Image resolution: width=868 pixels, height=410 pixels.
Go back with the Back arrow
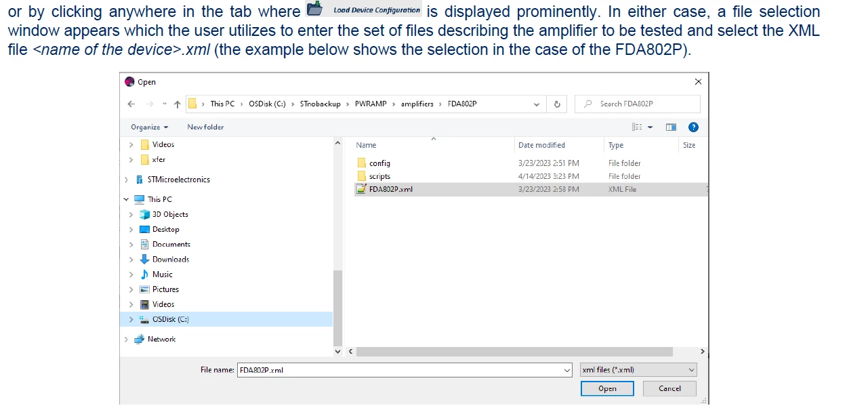click(131, 104)
